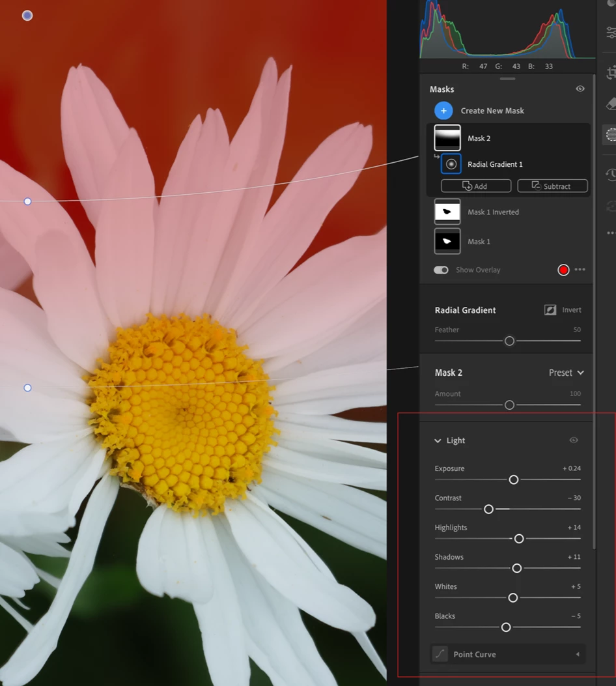Select the Mask 1 Inverted thumbnail

pyautogui.click(x=447, y=212)
